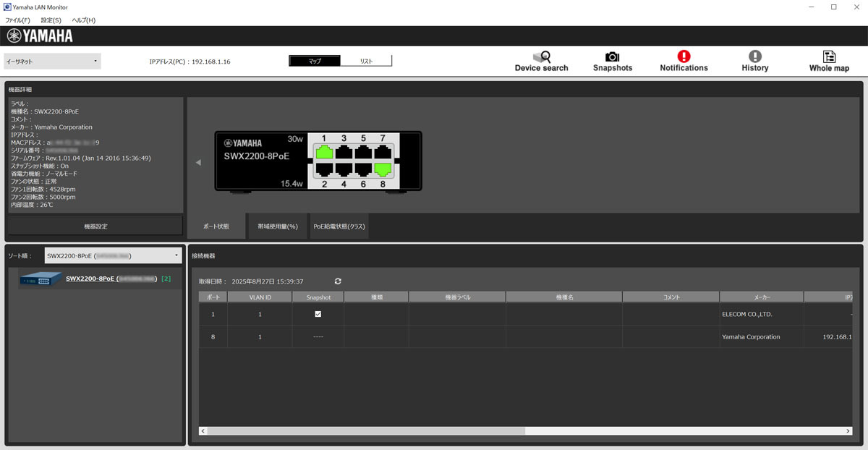The height and width of the screenshot is (450, 868).
Task: Open the イーサネット network interface dropdown
Action: [x=52, y=61]
